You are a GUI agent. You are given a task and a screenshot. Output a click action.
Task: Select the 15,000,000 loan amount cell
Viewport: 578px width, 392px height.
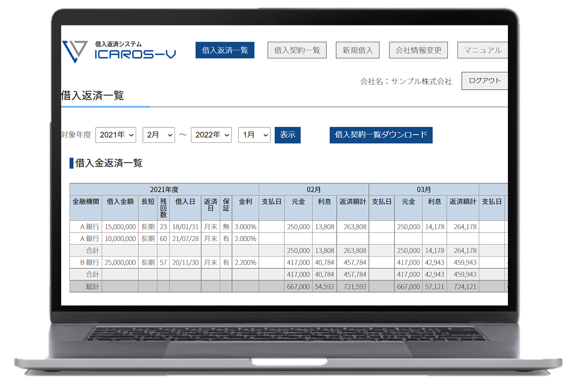(120, 227)
